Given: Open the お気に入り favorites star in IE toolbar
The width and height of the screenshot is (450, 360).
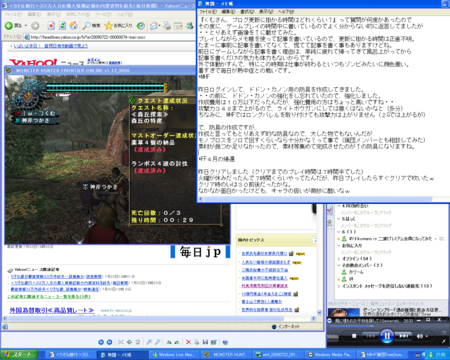Looking at the screenshot, I should pyautogui.click(x=118, y=26).
